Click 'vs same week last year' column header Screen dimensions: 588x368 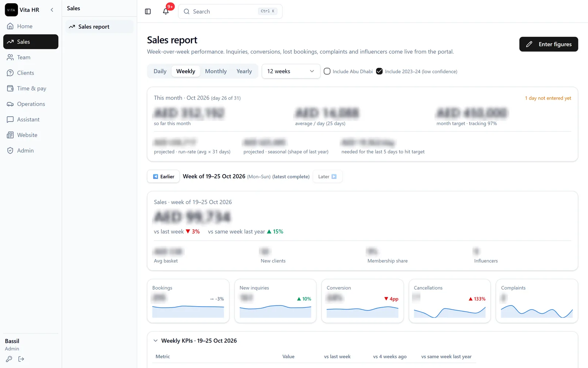click(446, 357)
